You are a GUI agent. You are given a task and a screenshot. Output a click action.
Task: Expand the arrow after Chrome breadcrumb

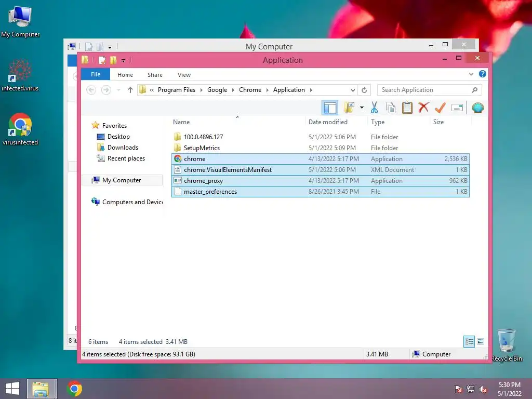click(268, 90)
